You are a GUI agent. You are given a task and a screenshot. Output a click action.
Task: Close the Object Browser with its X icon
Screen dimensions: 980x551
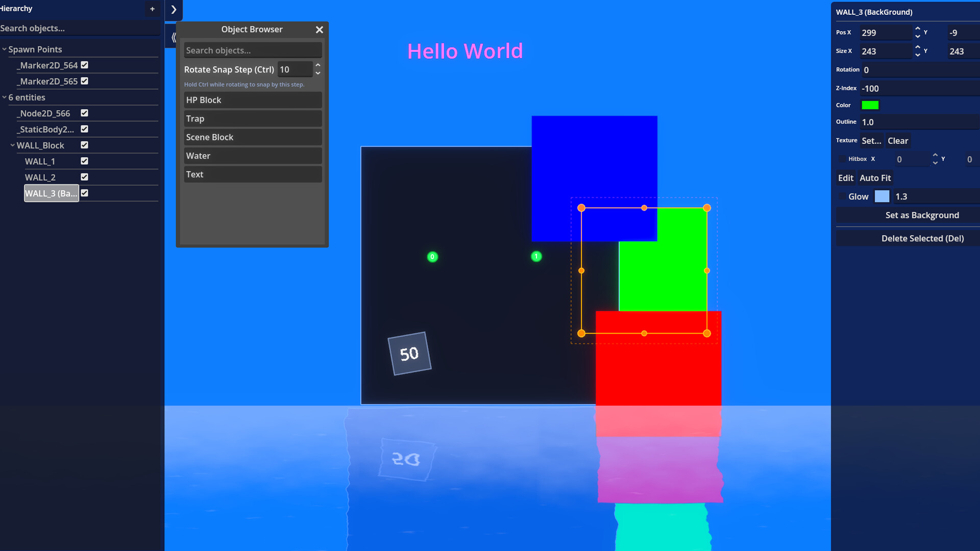(320, 30)
